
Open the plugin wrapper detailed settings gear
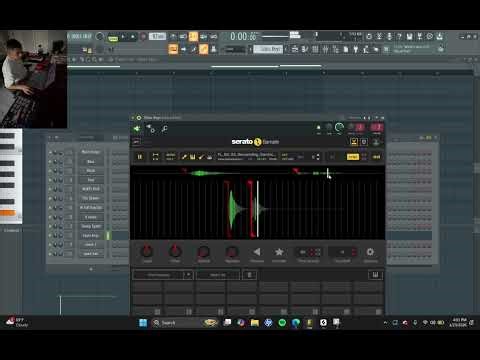coord(139,118)
